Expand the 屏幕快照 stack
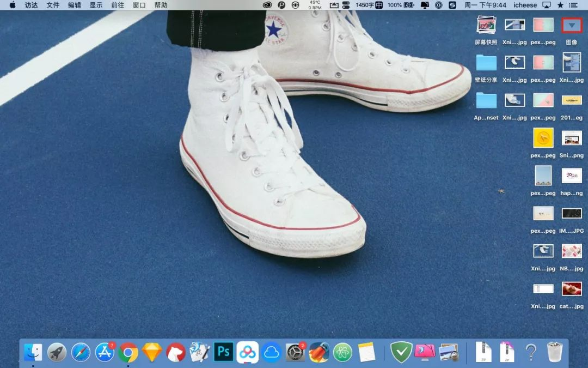Screen dimensions: 588x368 [x=486, y=25]
